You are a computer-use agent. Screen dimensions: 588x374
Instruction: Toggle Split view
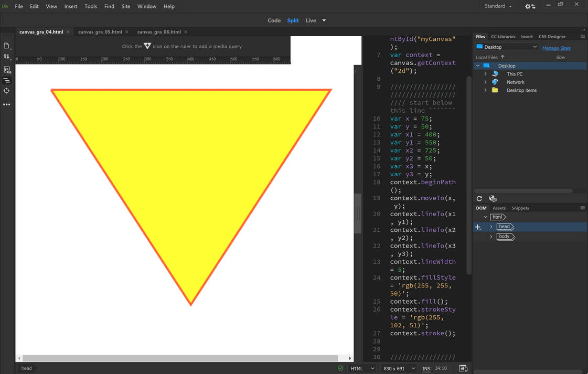point(293,20)
